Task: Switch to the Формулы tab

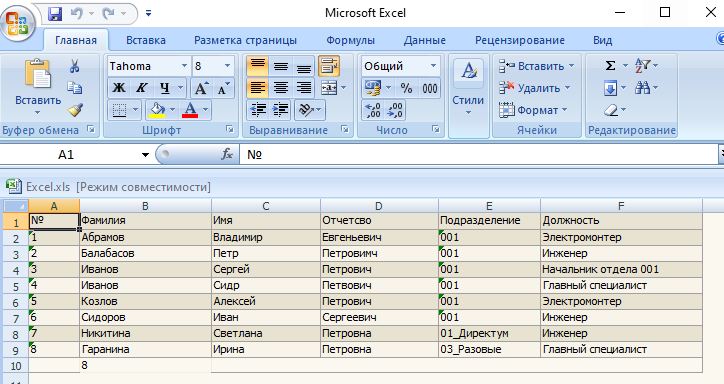Action: [350, 40]
